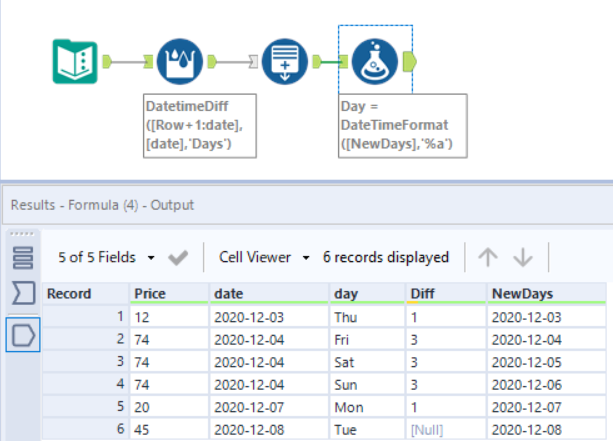Select day cell Thu

pos(367,317)
